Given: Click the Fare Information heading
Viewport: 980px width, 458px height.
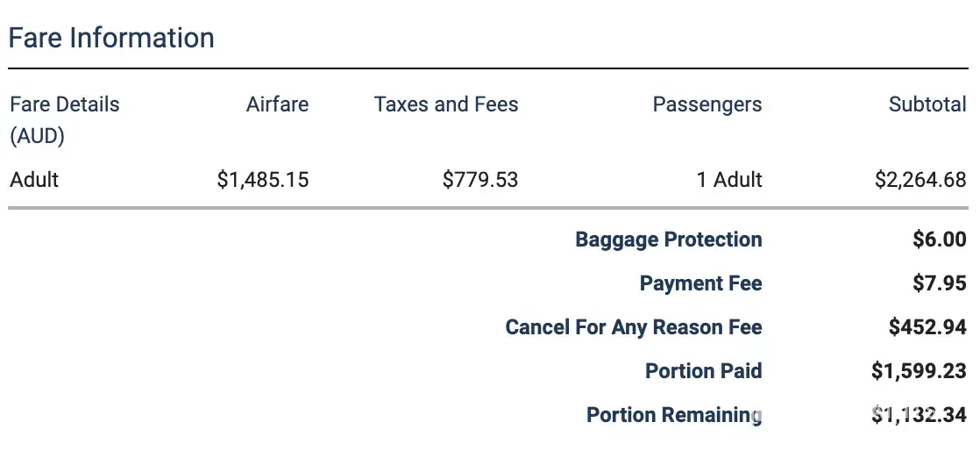Looking at the screenshot, I should tap(111, 38).
